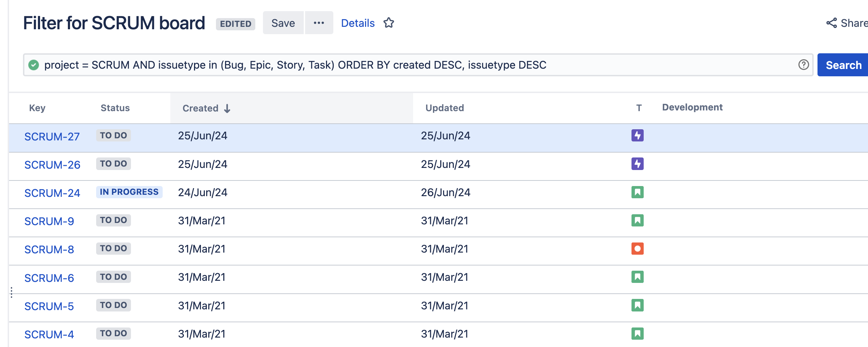Image resolution: width=868 pixels, height=347 pixels.
Task: Click the epic type icon for SCRUM-26
Action: click(637, 164)
